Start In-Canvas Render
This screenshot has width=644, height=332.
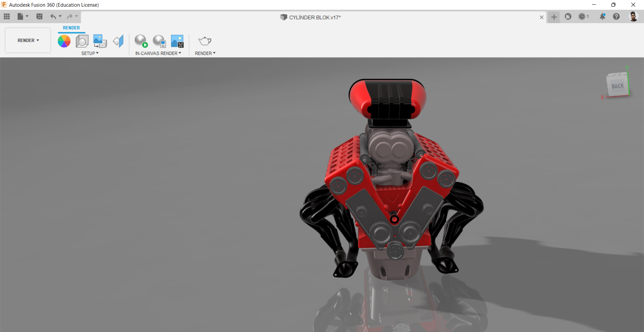coord(141,41)
